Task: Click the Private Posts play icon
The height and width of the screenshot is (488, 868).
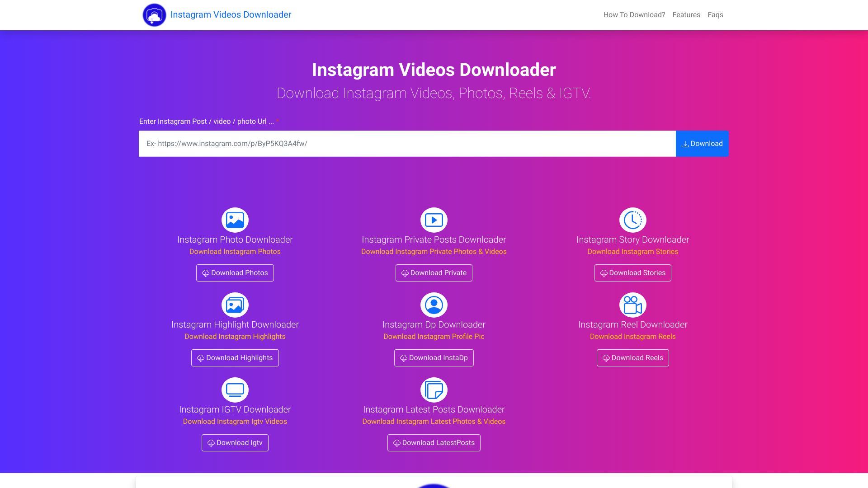Action: point(434,220)
